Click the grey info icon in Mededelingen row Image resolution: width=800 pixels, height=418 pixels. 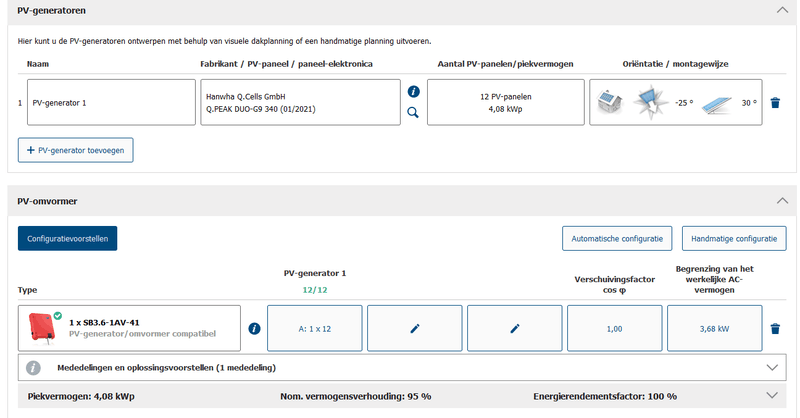click(33, 367)
